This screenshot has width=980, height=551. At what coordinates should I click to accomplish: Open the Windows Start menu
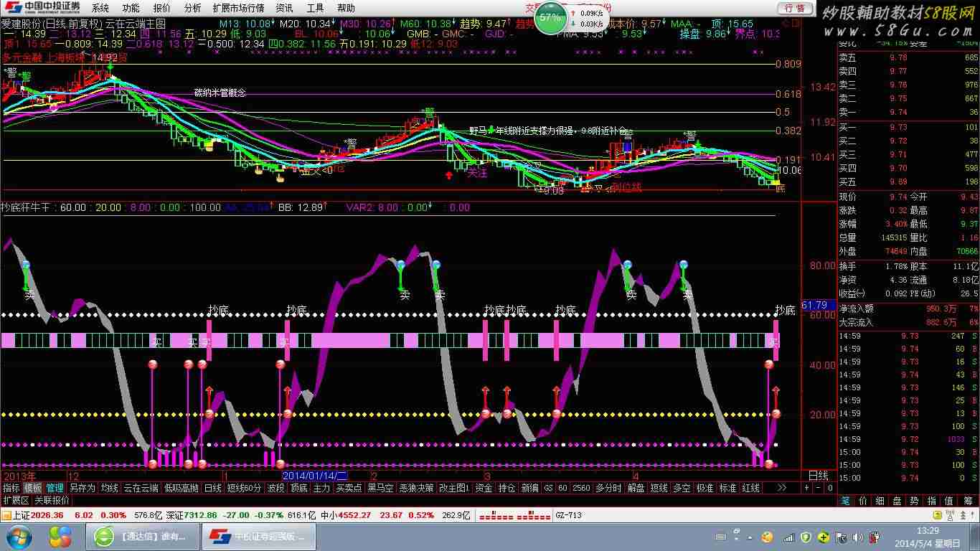(x=19, y=537)
